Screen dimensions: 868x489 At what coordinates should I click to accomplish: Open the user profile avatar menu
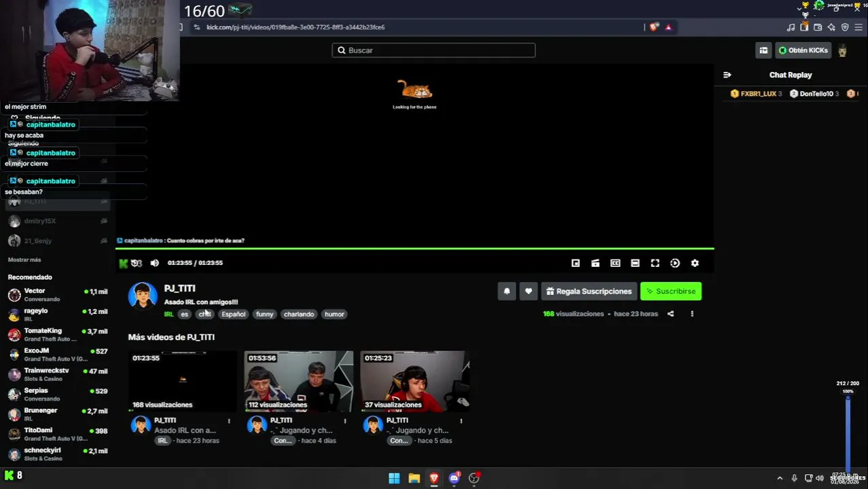click(x=842, y=50)
